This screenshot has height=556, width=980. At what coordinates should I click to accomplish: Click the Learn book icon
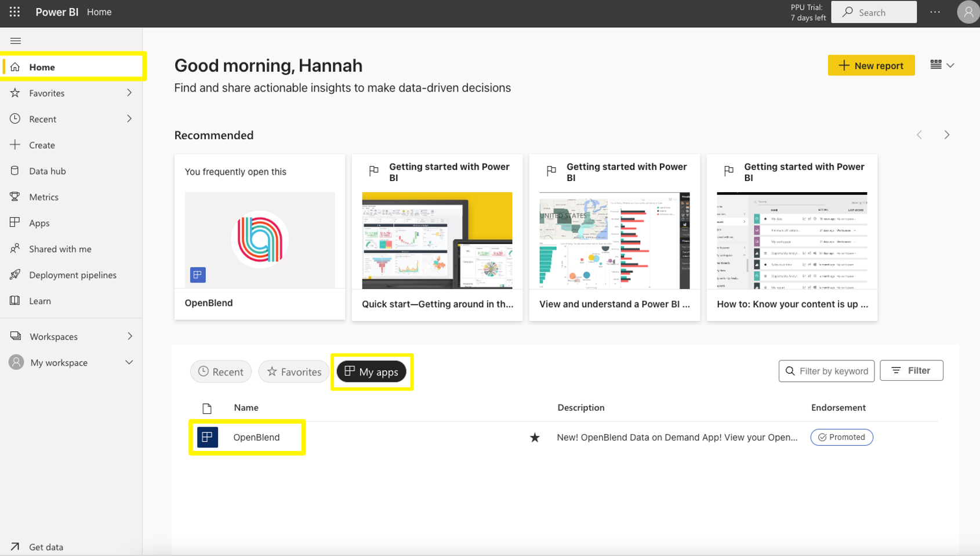pos(15,301)
